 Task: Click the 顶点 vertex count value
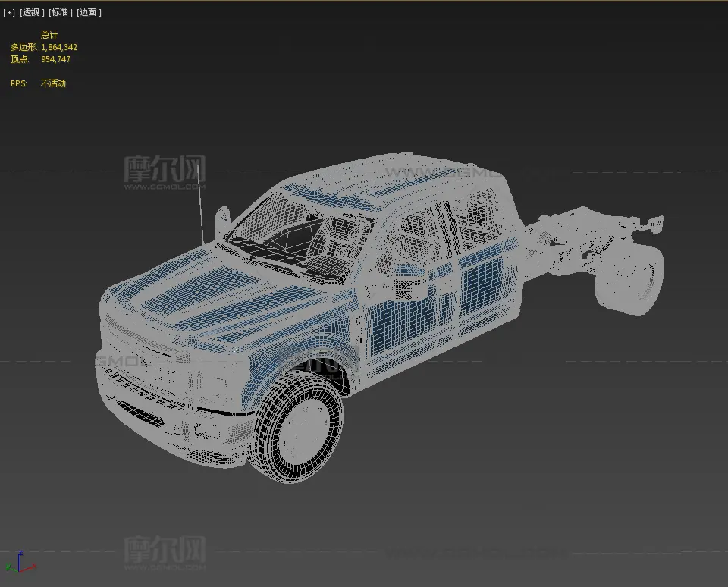pos(55,59)
